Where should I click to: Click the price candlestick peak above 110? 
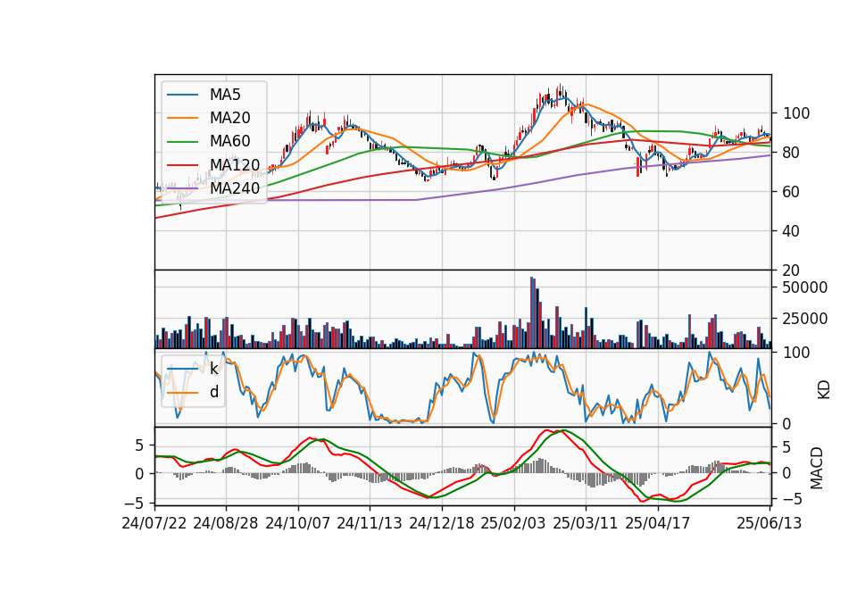pos(559,91)
